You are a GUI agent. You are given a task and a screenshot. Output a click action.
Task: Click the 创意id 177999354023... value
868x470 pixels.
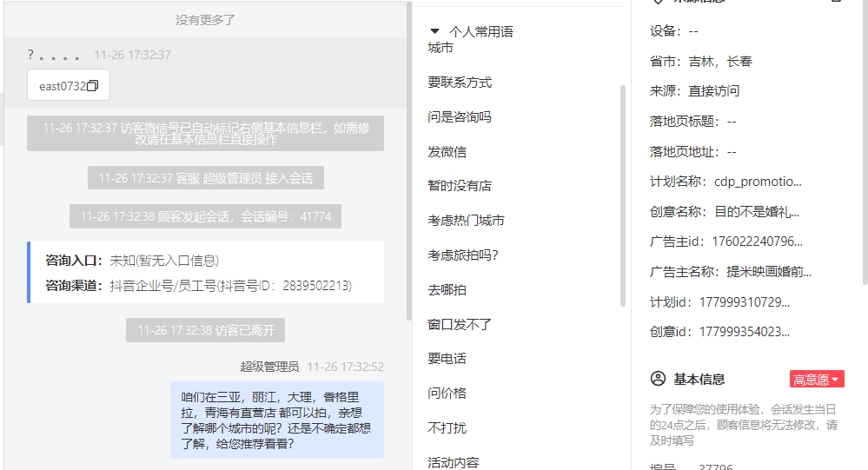coord(745,332)
